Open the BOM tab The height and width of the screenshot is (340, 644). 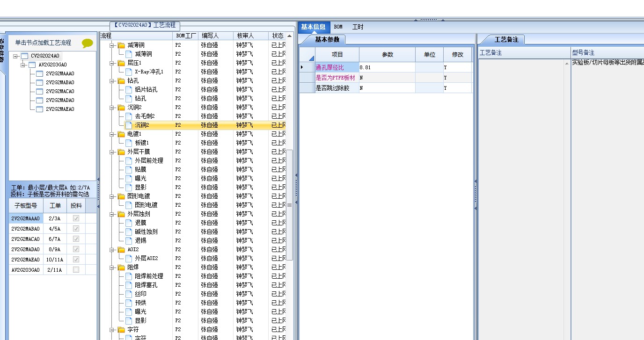coord(338,27)
